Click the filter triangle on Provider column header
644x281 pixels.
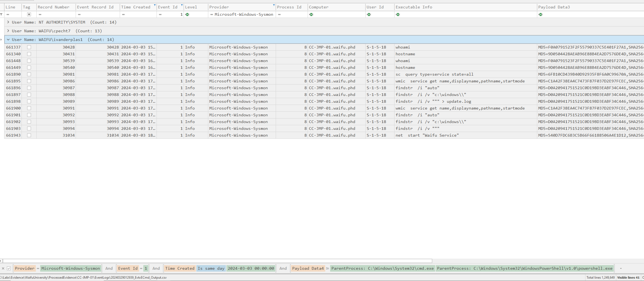(x=274, y=5)
